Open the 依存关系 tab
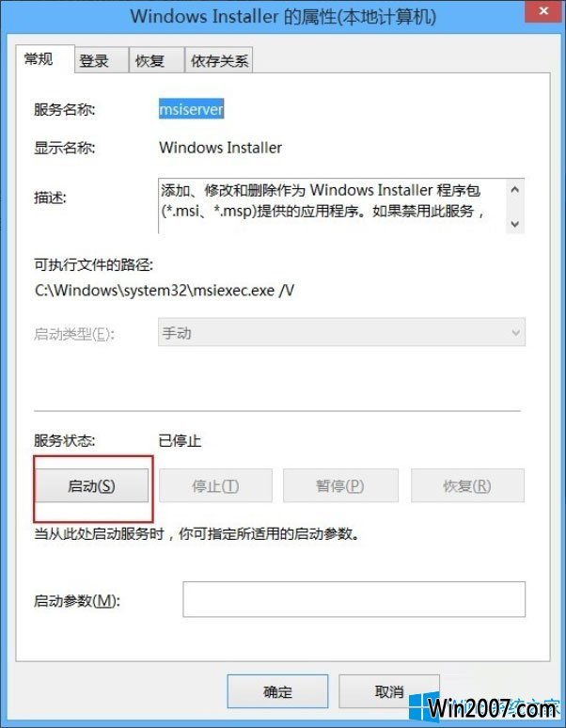Screen dimensions: 566x728 [219, 60]
